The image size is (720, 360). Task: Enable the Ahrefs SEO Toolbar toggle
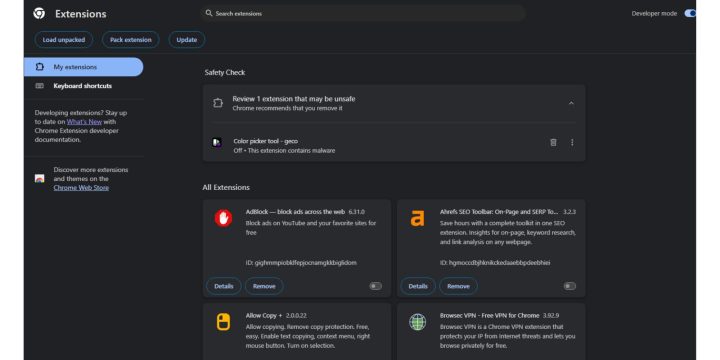(570, 286)
